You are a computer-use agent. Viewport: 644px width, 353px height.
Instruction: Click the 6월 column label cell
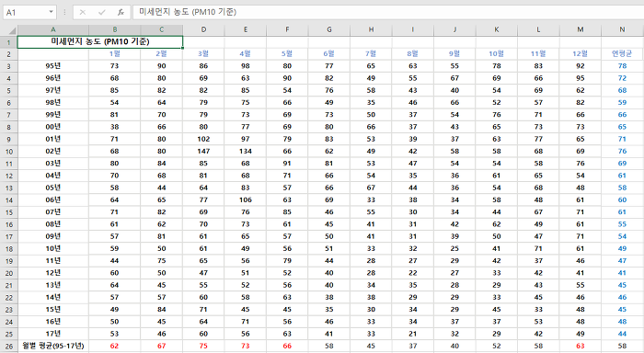(329, 53)
